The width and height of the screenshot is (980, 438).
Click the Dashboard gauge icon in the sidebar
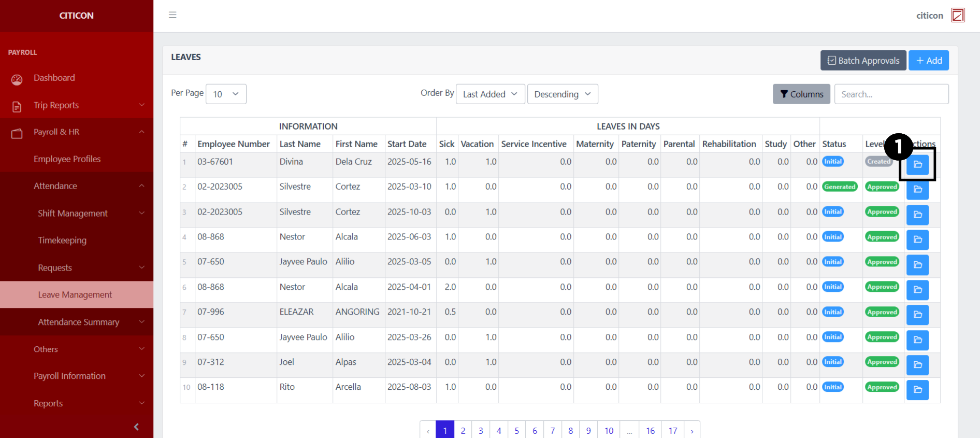(17, 79)
